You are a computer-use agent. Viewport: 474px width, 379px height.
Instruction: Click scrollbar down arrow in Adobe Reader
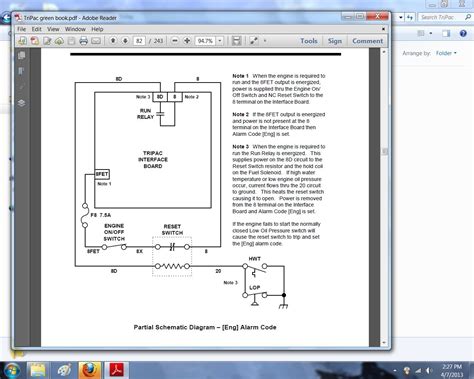(x=384, y=342)
